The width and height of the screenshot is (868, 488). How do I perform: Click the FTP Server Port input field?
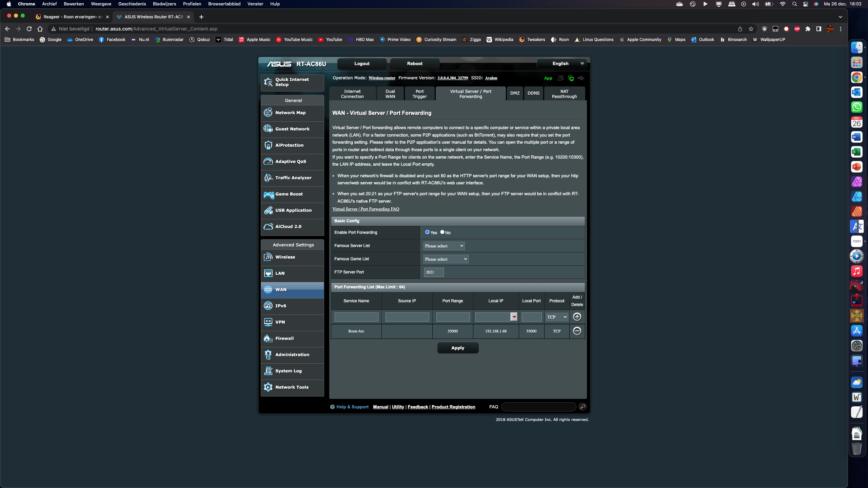(x=433, y=272)
